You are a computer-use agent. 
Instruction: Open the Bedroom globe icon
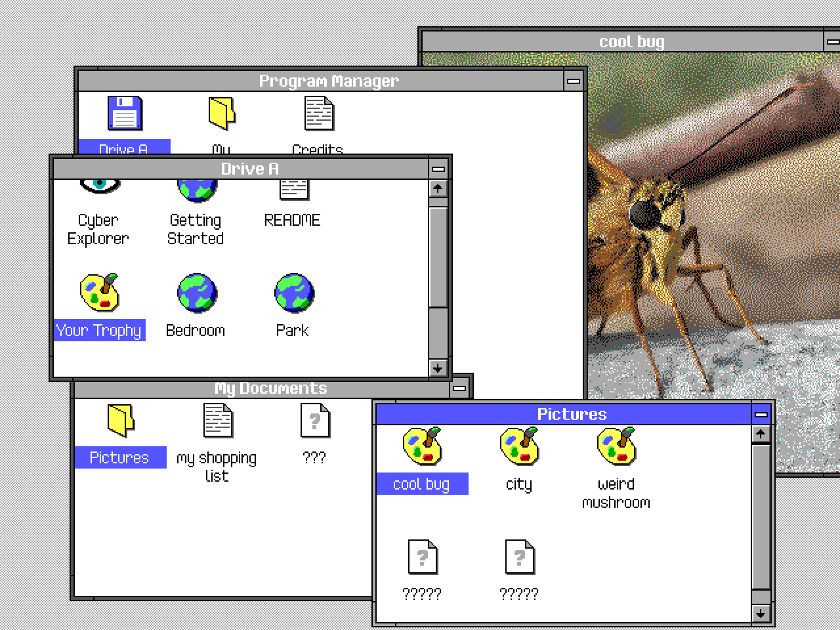(x=197, y=293)
